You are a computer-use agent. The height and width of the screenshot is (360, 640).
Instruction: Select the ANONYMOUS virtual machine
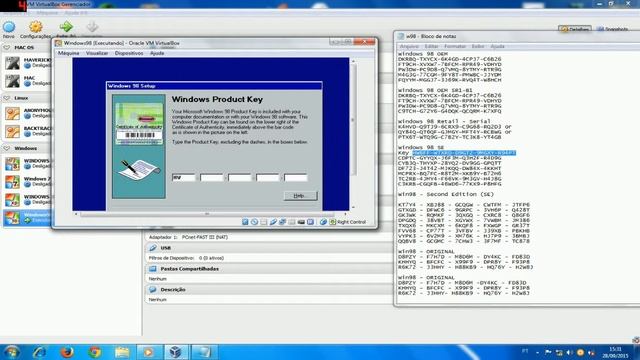28,113
